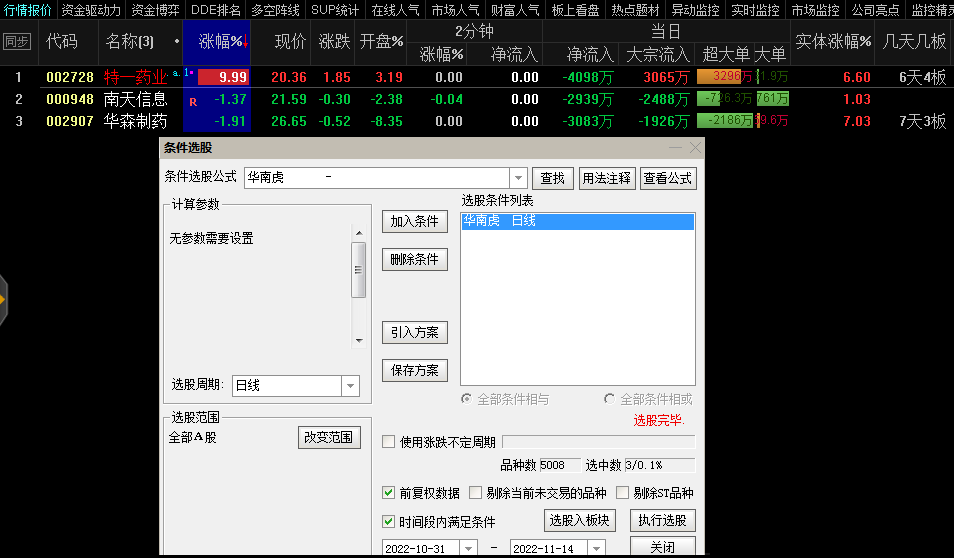Click the 删除条件 button
The height and width of the screenshot is (558, 954).
coord(414,259)
